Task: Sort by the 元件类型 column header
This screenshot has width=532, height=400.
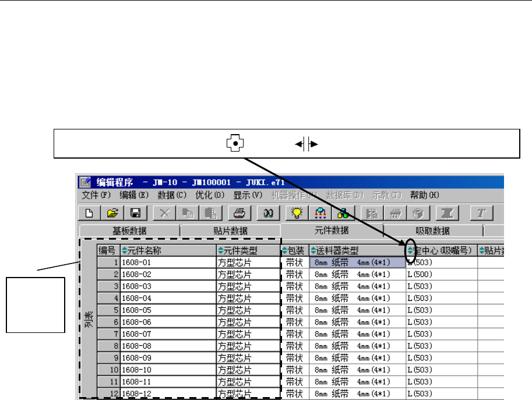Action: (248, 251)
